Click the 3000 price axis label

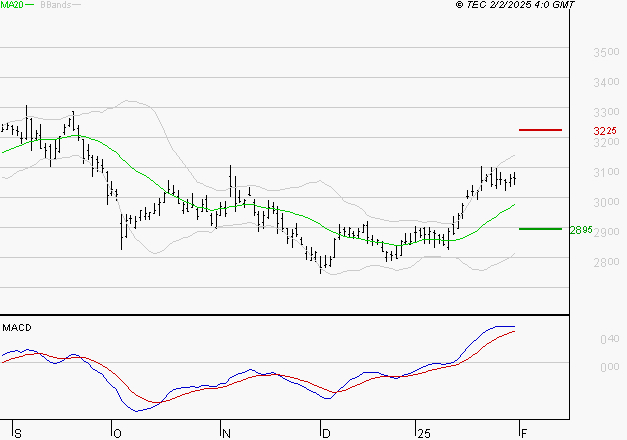coord(606,202)
